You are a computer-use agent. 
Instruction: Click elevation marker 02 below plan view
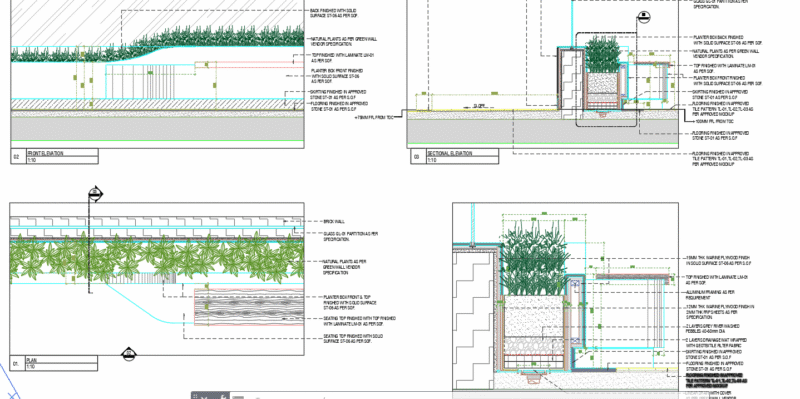[129, 353]
